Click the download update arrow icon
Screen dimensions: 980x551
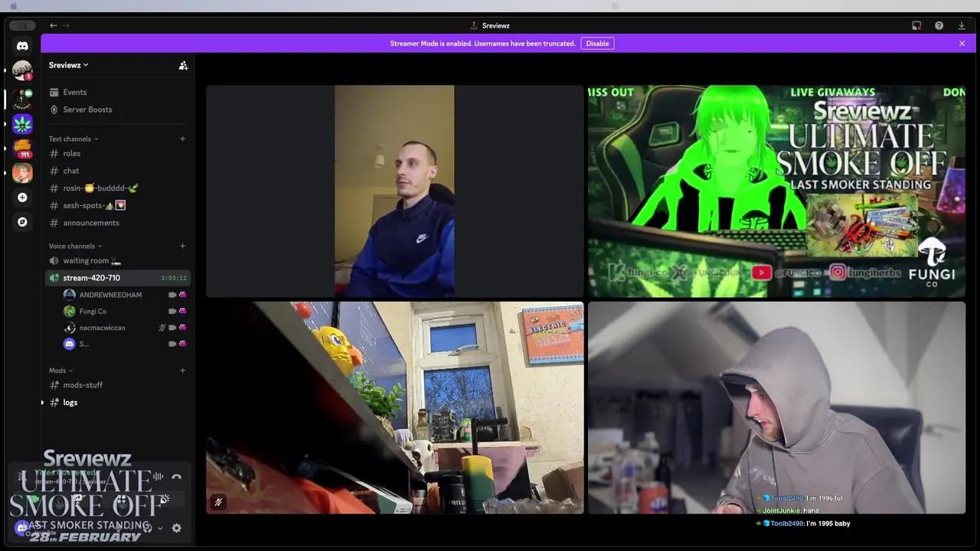[962, 25]
